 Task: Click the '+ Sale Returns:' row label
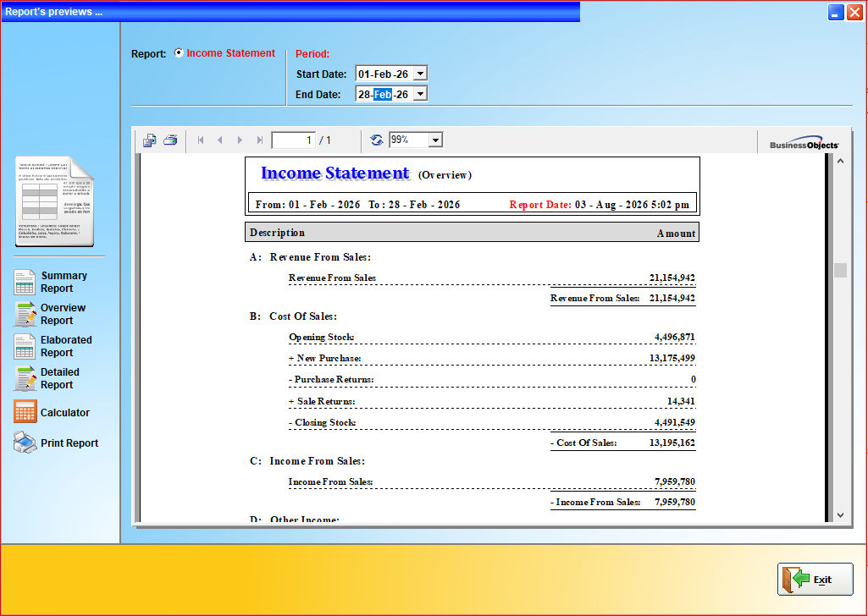pos(322,401)
